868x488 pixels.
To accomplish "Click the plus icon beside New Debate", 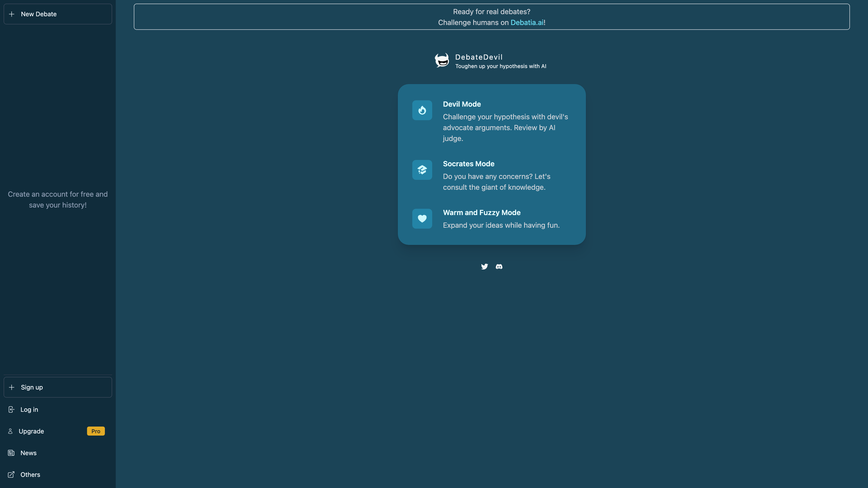I will [x=11, y=14].
